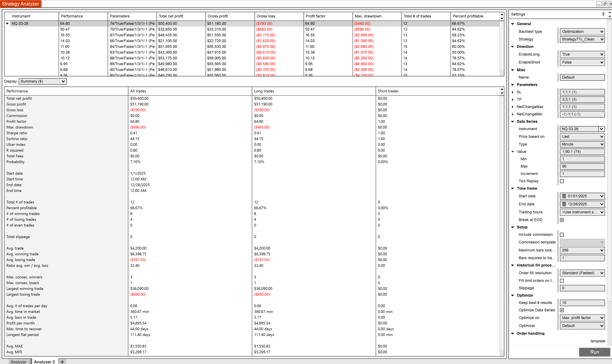Click the template link

(x=598, y=341)
